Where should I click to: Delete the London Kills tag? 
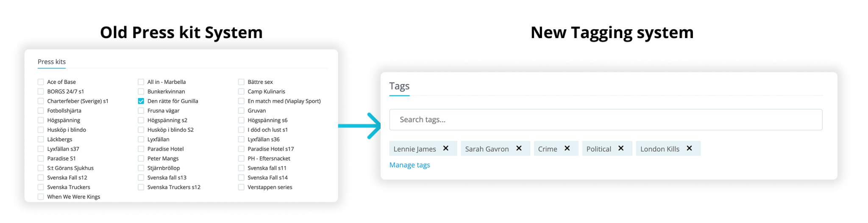[x=689, y=148]
